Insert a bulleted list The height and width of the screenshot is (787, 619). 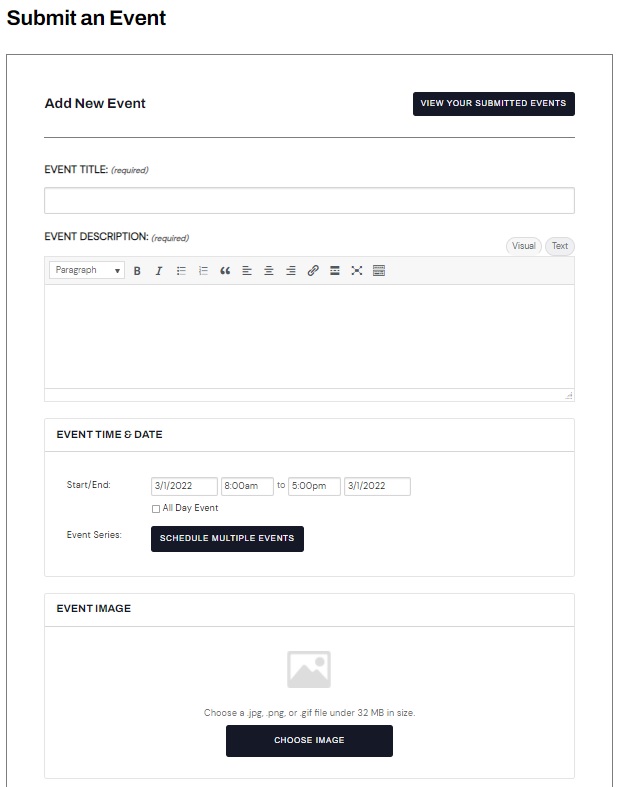point(181,271)
